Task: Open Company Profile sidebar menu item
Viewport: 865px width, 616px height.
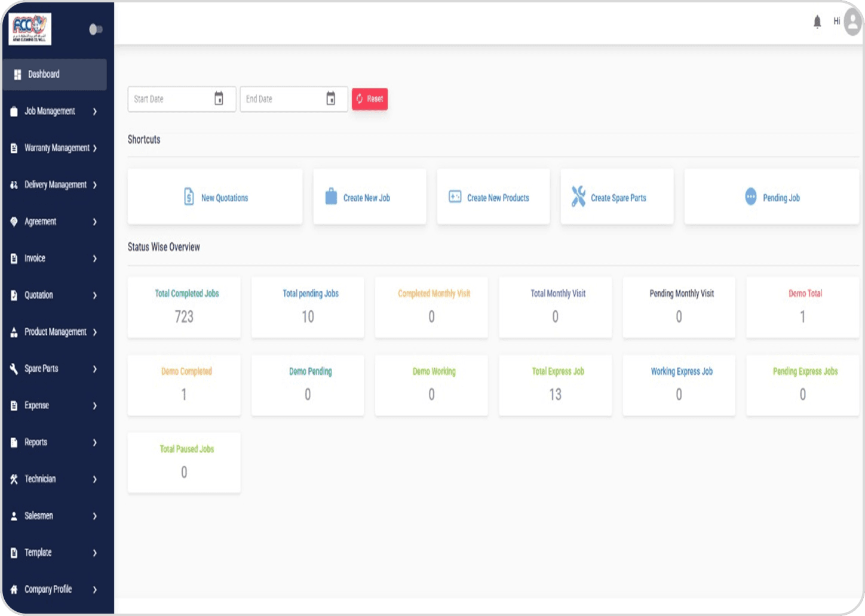Action: (x=48, y=589)
